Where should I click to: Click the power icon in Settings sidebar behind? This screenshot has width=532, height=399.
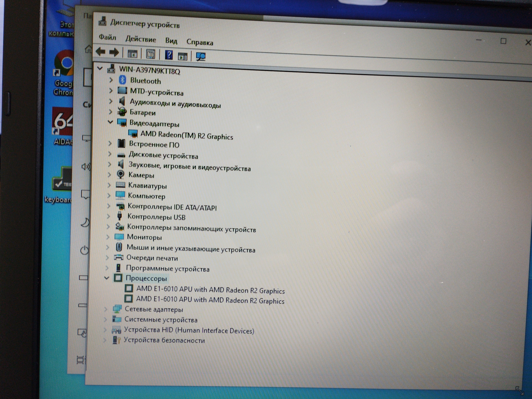(85, 250)
